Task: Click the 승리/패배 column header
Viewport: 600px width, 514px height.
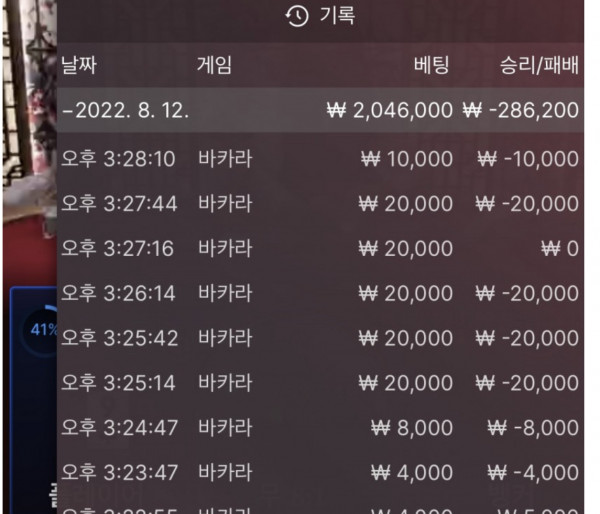Action: coord(539,65)
